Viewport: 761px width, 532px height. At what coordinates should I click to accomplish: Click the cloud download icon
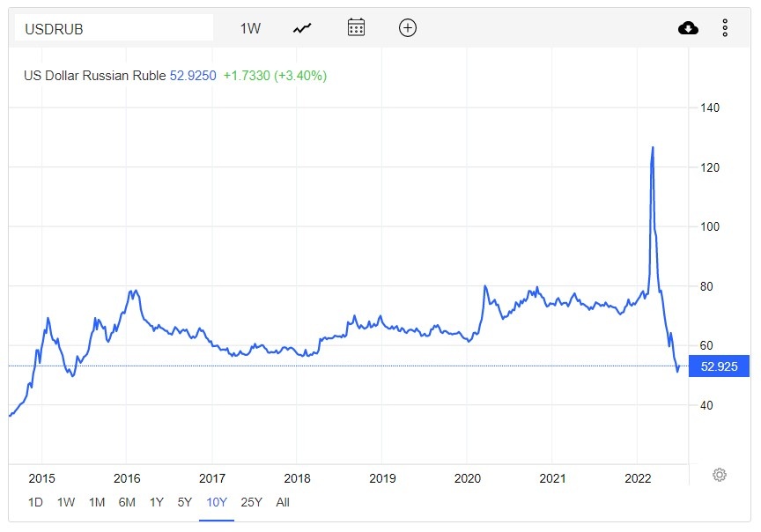click(688, 28)
